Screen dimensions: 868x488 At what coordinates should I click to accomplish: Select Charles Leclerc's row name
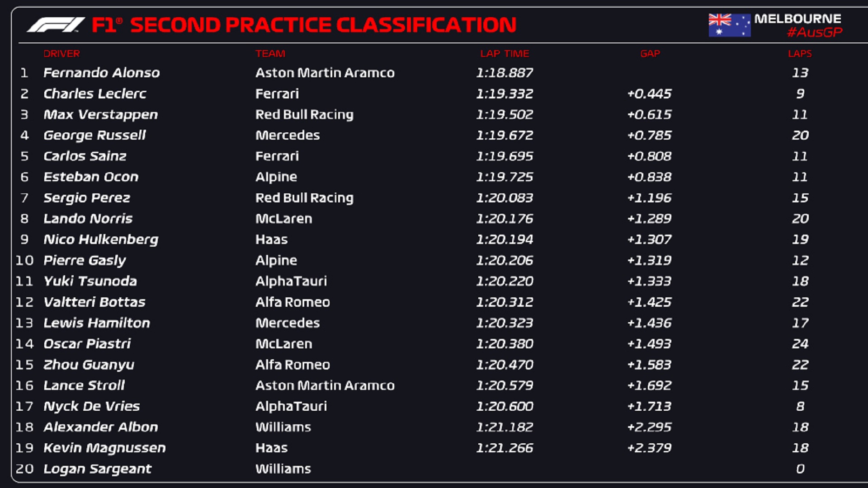[95, 94]
